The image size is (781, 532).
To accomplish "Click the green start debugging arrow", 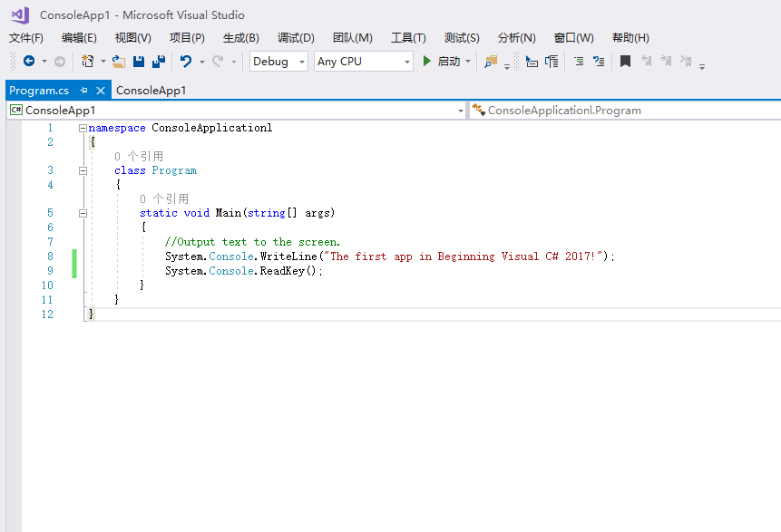I will click(x=427, y=62).
